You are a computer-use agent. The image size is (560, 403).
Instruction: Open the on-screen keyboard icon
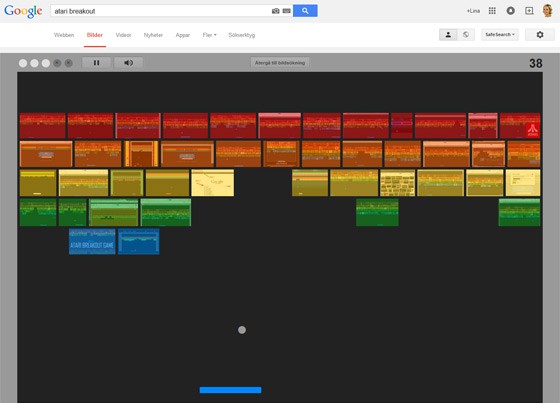(286, 11)
